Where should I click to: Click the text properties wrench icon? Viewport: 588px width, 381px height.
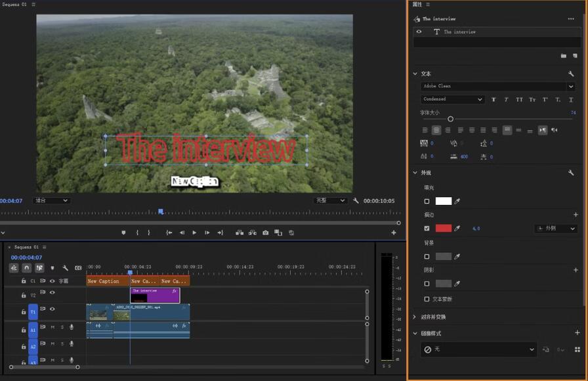[571, 74]
